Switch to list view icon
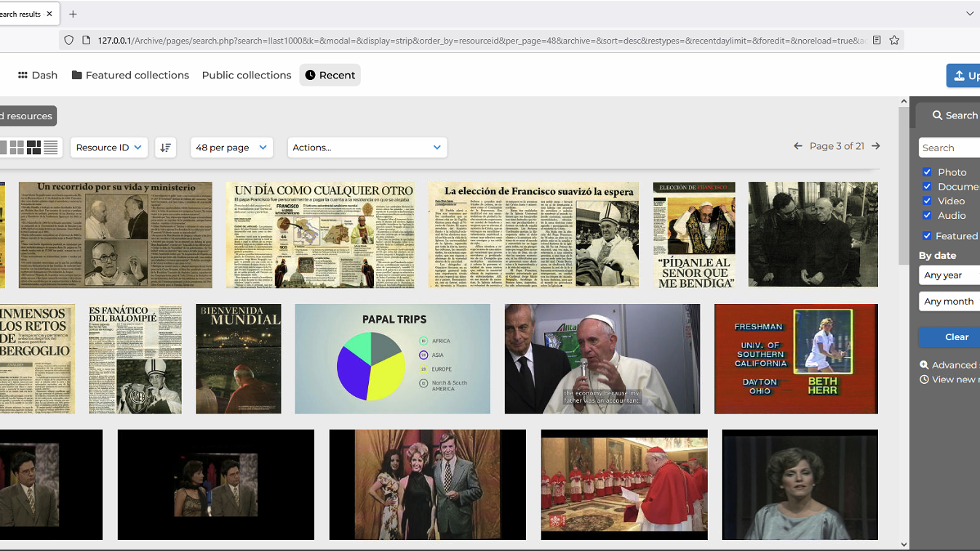 click(x=50, y=148)
